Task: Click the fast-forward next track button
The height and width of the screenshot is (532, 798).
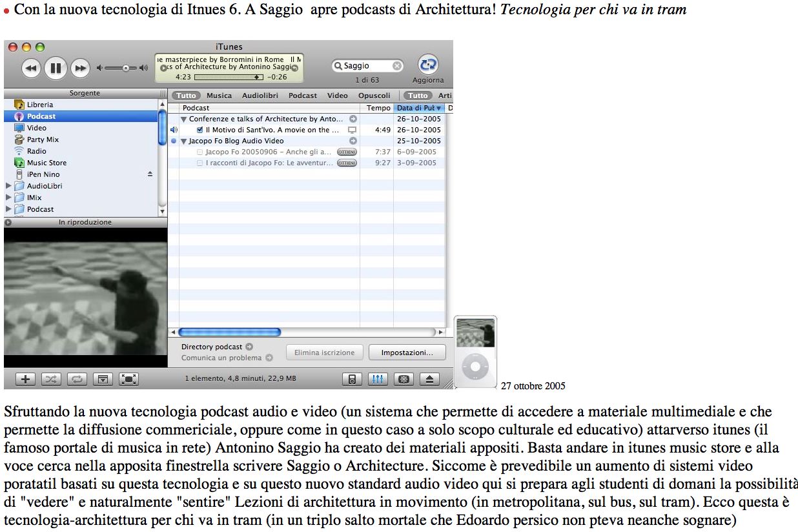Action: (x=80, y=68)
